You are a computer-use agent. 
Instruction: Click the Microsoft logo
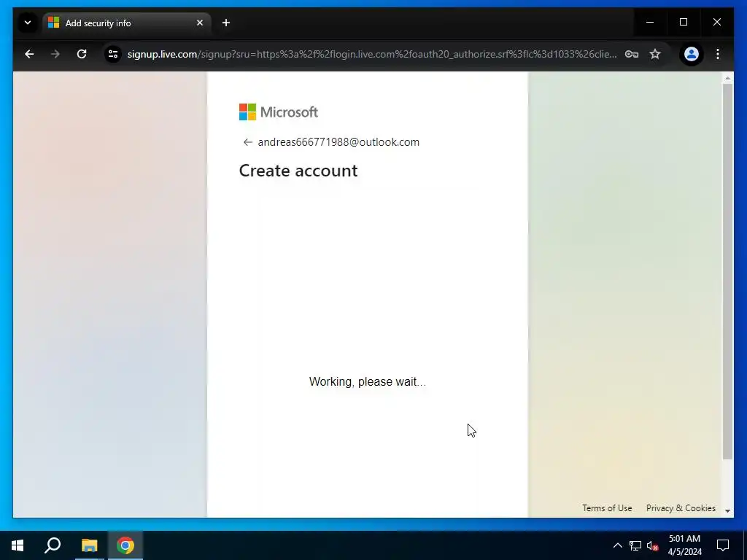click(278, 112)
